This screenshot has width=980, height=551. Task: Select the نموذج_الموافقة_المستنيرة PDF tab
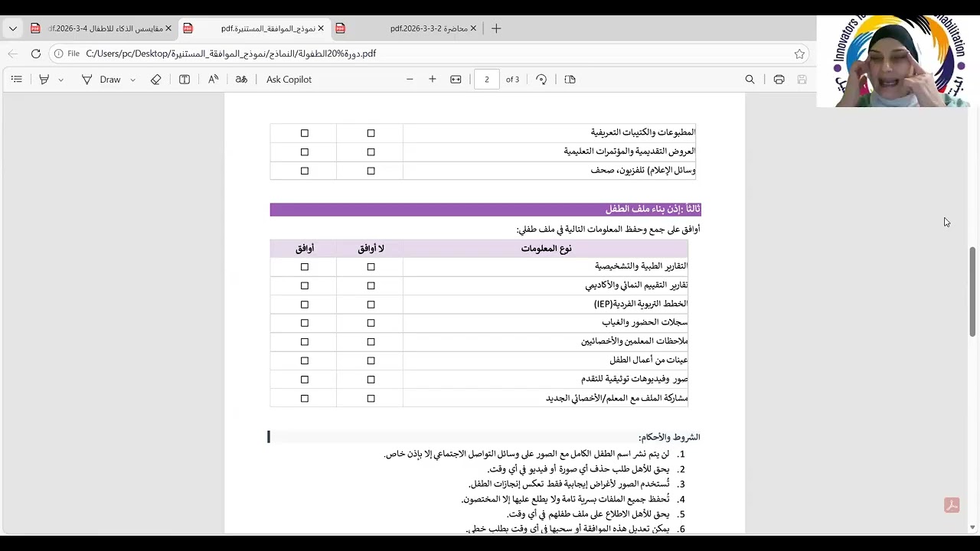[x=256, y=28]
